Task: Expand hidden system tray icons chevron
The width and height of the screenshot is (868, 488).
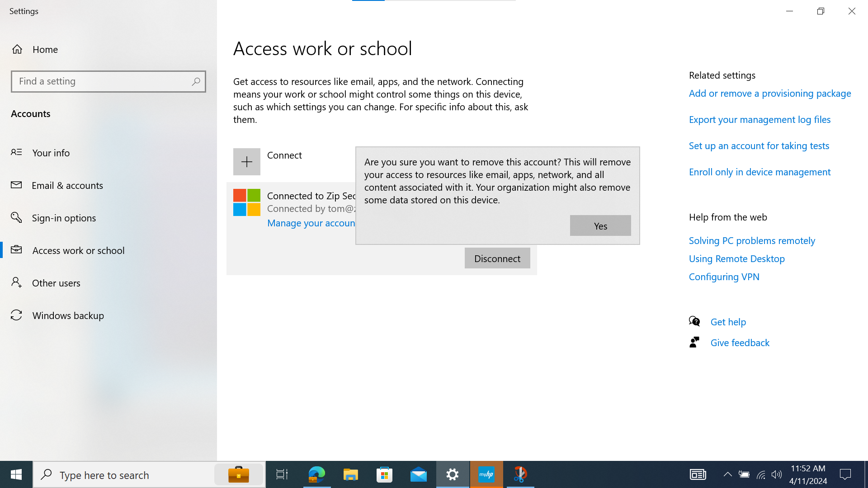Action: point(727,474)
